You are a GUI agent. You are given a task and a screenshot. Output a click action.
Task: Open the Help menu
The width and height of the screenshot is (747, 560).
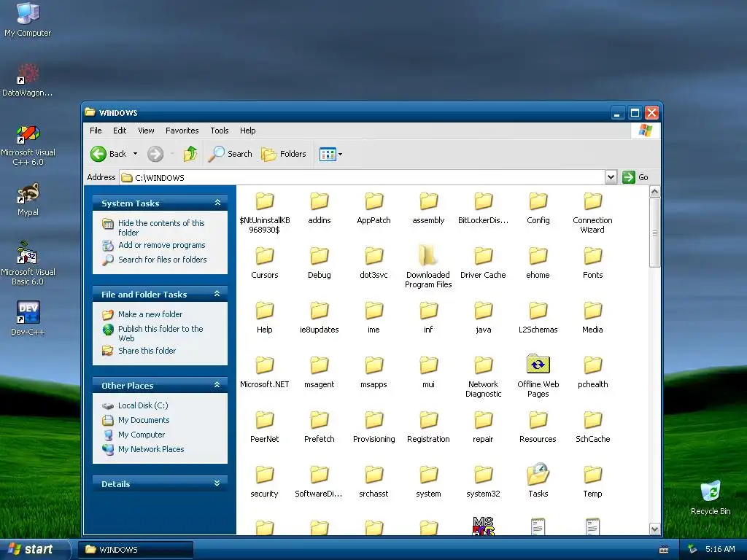click(x=248, y=131)
